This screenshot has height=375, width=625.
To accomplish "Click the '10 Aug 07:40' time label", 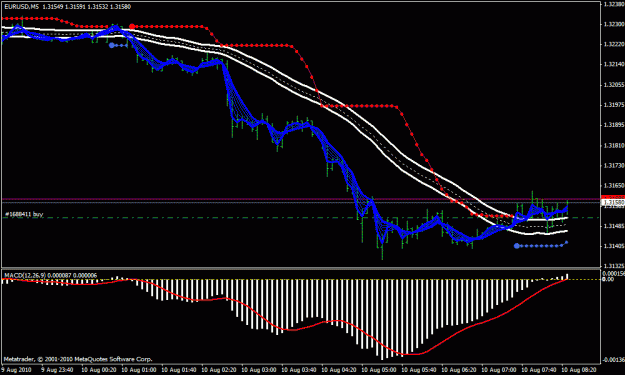I will pyautogui.click(x=538, y=370).
